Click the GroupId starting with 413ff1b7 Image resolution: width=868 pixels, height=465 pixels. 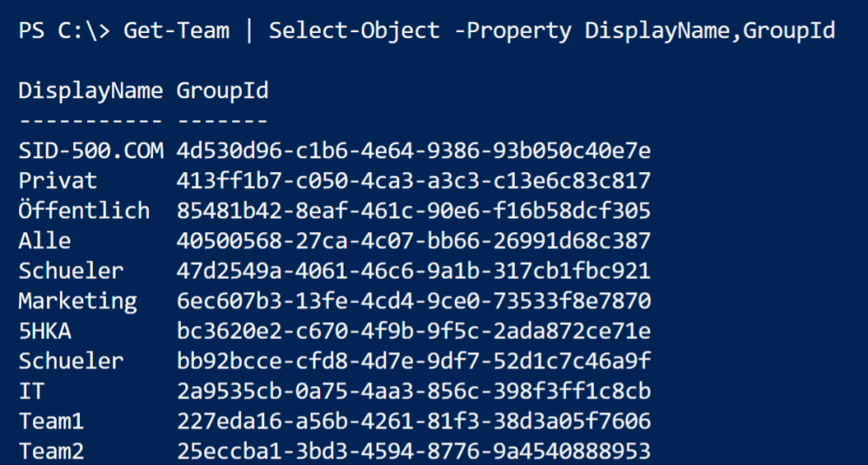[x=413, y=181]
